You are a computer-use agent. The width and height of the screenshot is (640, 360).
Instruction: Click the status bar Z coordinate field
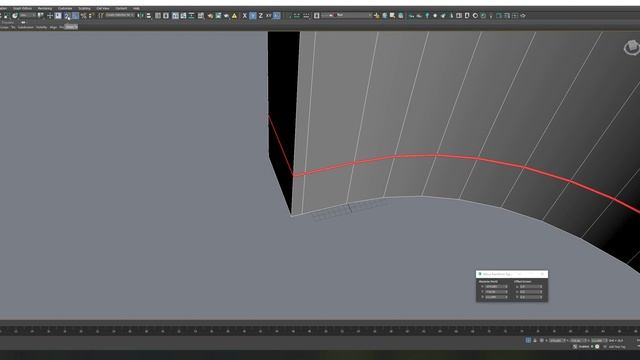(598, 340)
